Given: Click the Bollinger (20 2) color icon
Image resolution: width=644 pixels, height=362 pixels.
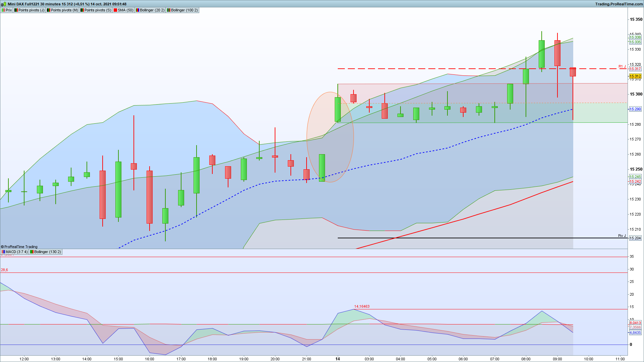Looking at the screenshot, I should [137, 10].
